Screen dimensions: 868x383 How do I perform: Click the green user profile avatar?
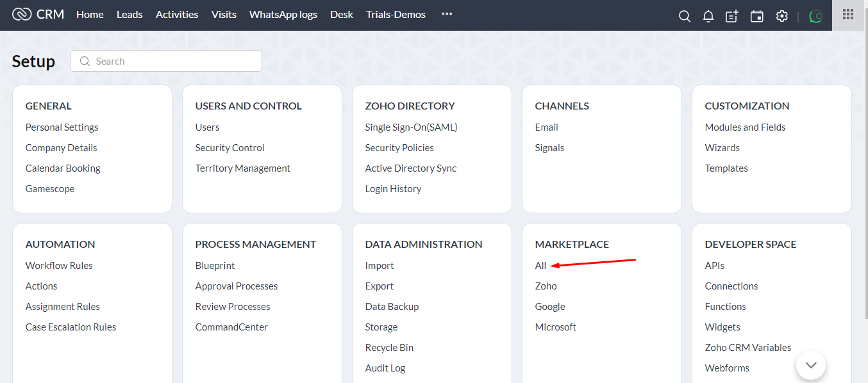816,17
